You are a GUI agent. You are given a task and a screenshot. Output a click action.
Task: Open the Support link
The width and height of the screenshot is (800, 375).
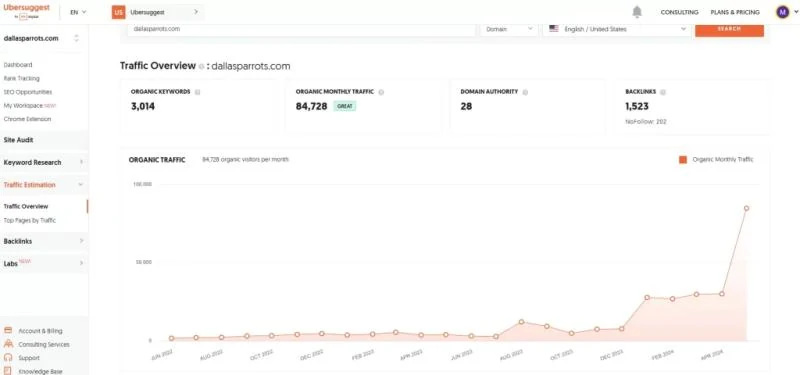[x=29, y=358]
